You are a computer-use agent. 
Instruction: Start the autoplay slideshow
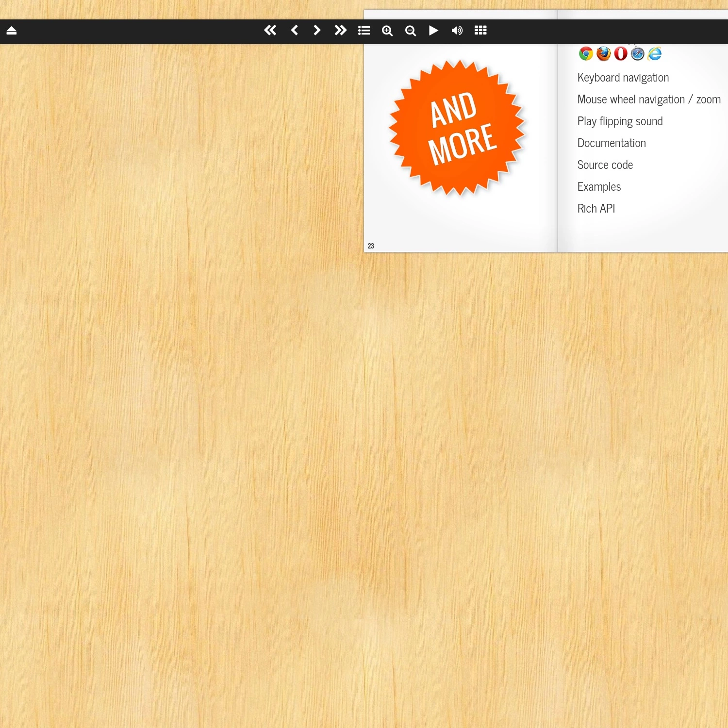tap(433, 31)
